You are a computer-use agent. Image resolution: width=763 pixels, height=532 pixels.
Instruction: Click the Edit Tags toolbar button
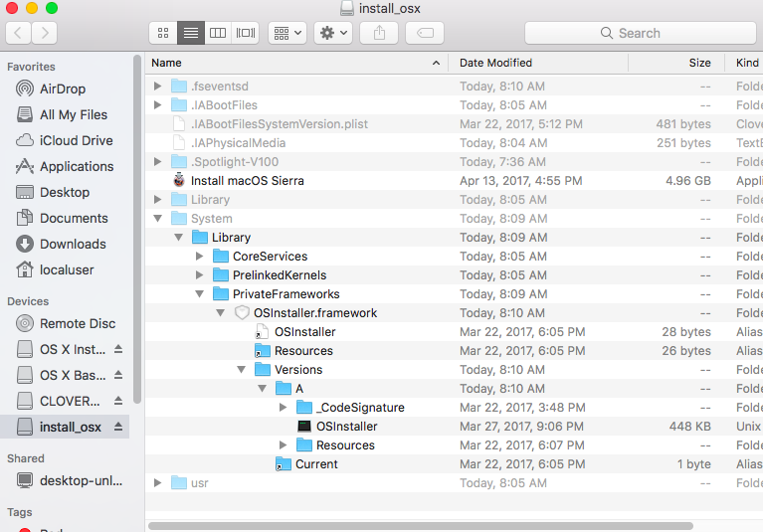(x=425, y=33)
